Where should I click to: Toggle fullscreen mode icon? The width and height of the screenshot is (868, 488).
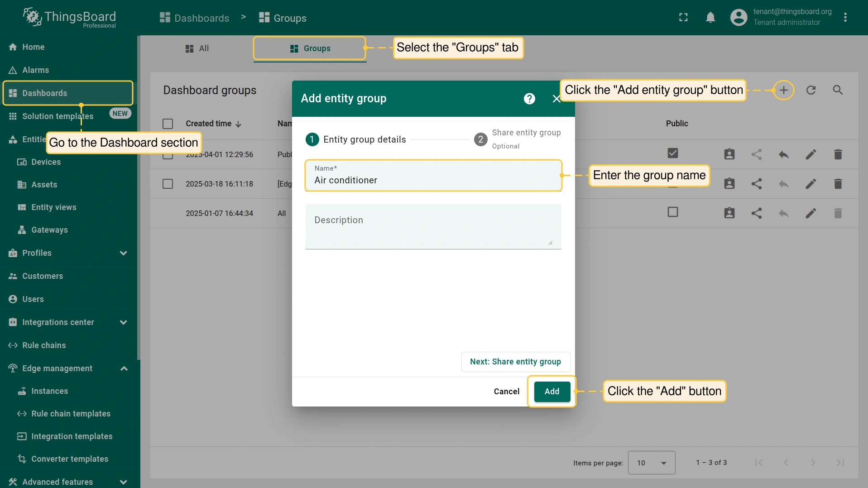point(683,18)
